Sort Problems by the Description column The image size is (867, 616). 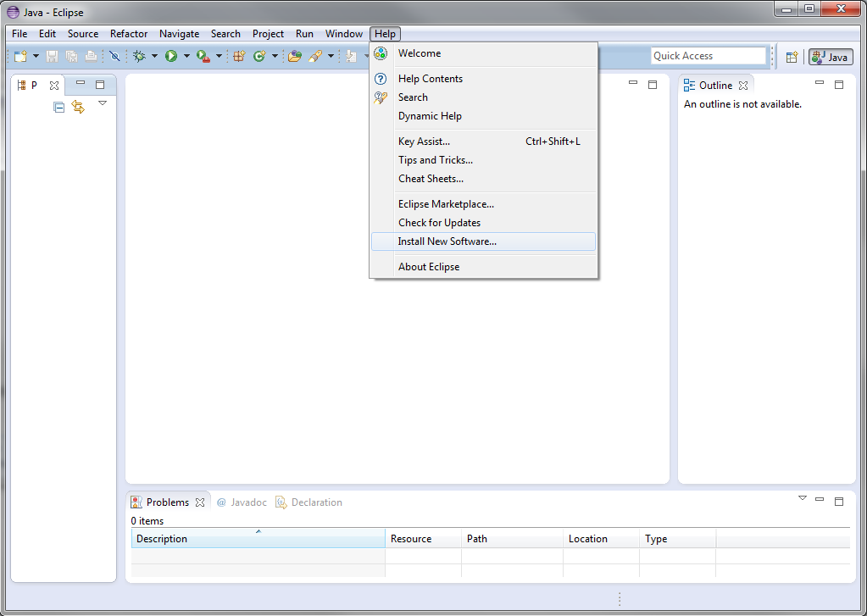(258, 539)
